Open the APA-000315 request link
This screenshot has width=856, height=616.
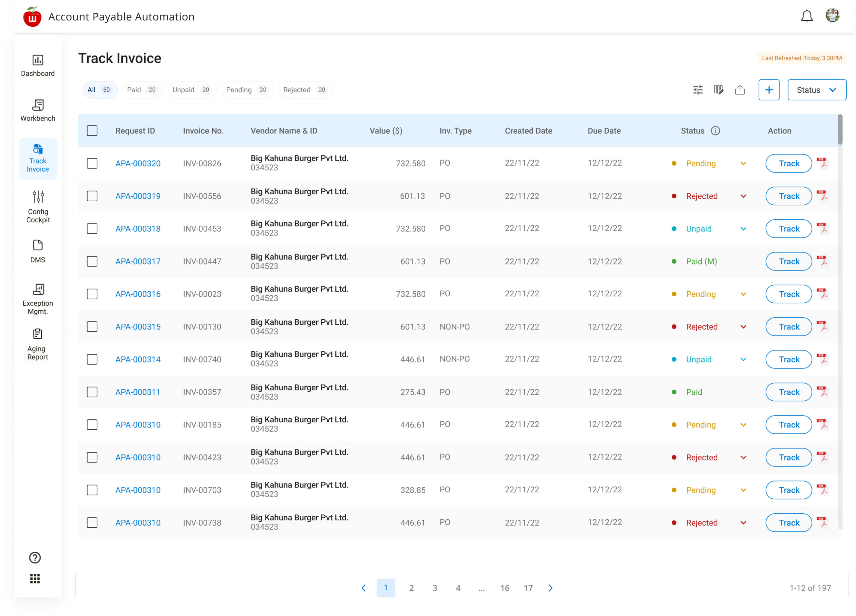[138, 326]
